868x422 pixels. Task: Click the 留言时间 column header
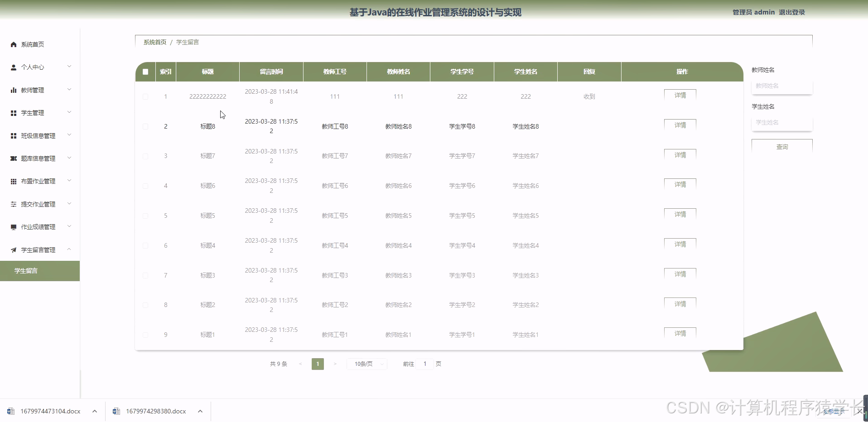click(x=271, y=72)
